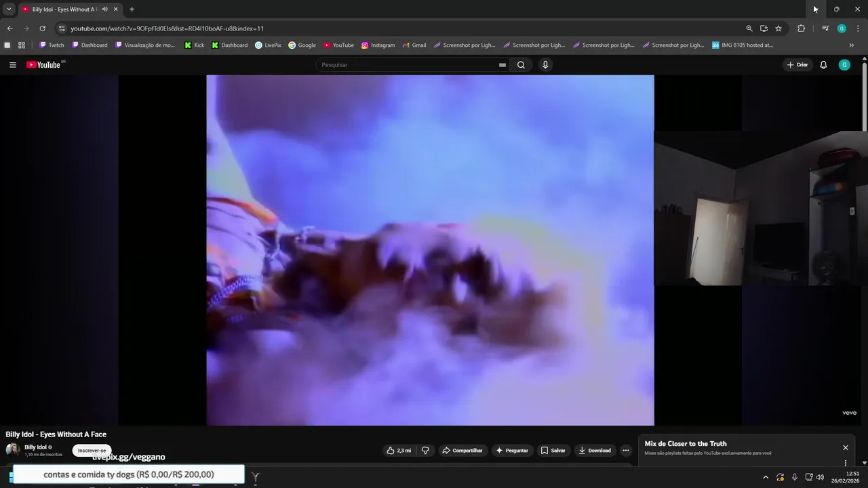Open YouTube notifications bell
Image resolution: width=868 pixels, height=488 pixels.
(x=823, y=65)
